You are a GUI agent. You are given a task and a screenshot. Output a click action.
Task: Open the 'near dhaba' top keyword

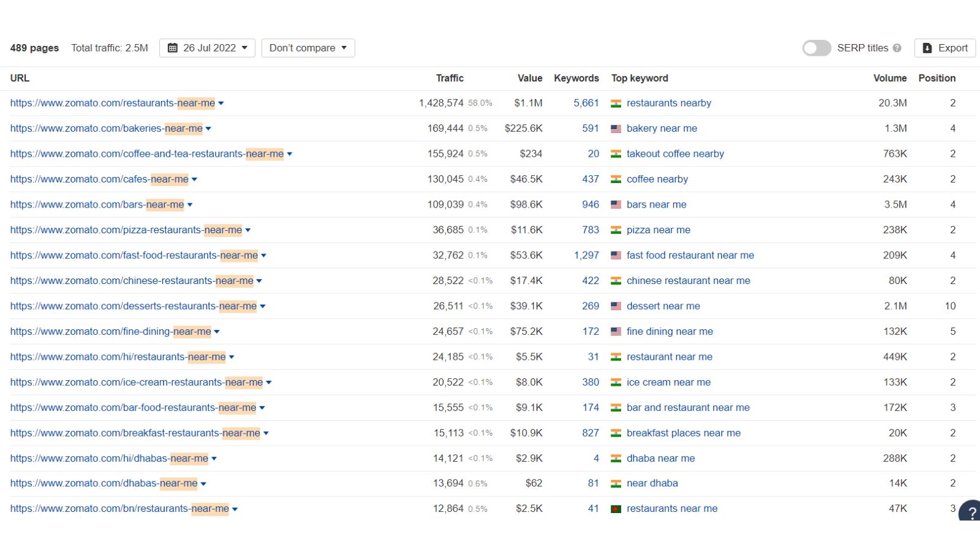coord(652,483)
